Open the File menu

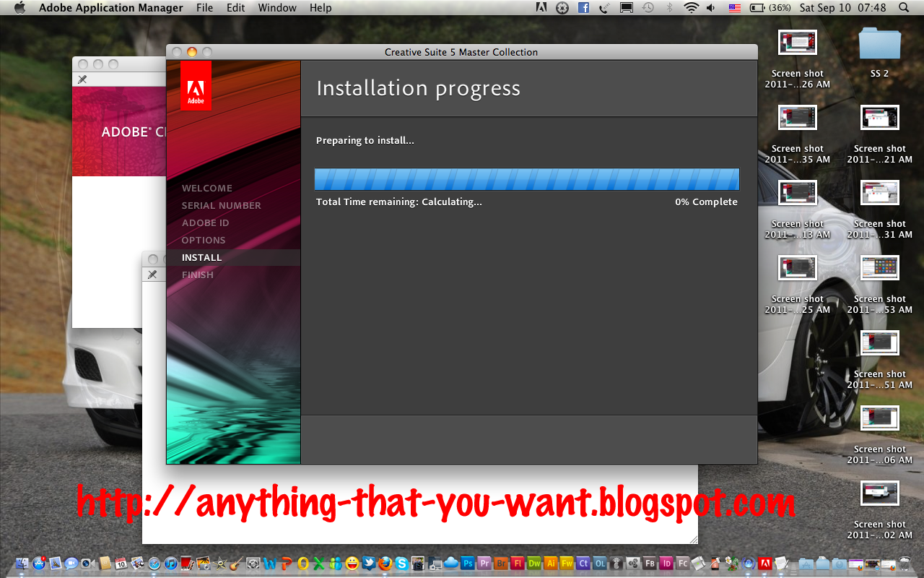pos(205,8)
